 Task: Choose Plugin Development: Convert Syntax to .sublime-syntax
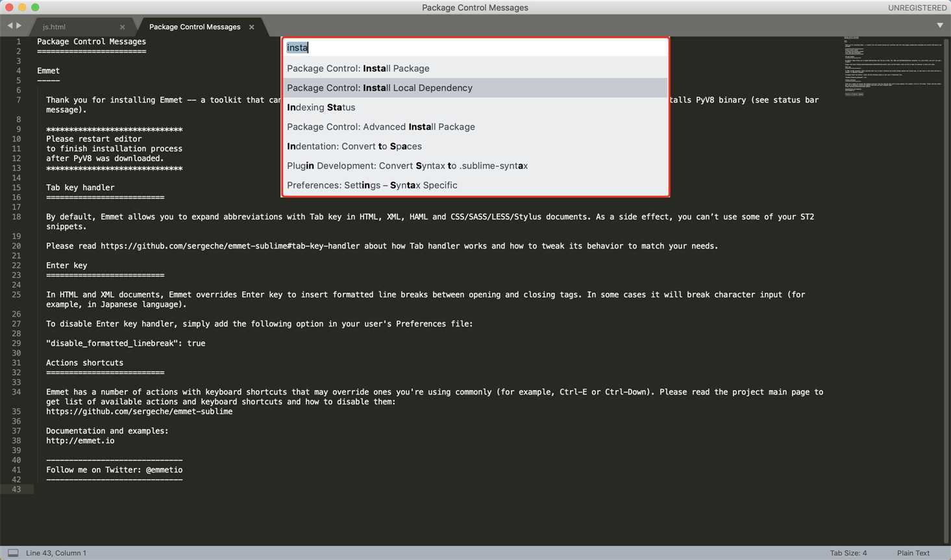[475, 165]
